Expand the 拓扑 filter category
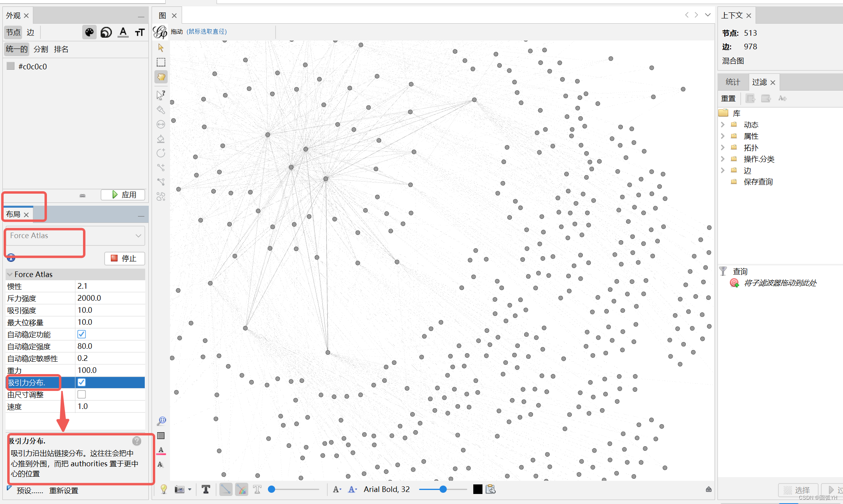Viewport: 843px width, 504px height. pyautogui.click(x=723, y=147)
